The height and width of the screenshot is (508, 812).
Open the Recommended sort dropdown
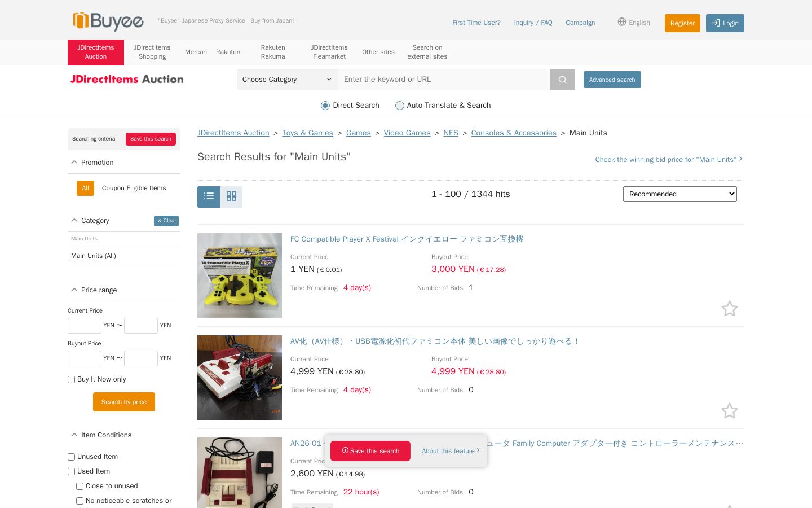(680, 194)
